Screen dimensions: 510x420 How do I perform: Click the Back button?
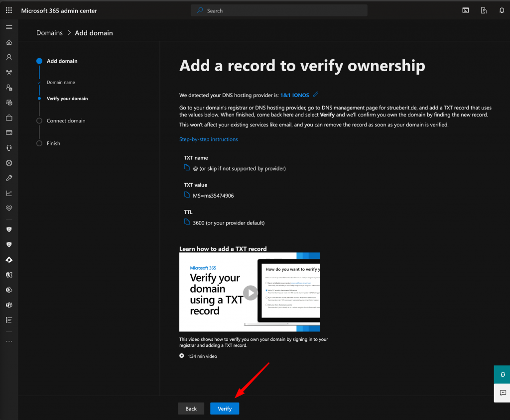pyautogui.click(x=191, y=409)
